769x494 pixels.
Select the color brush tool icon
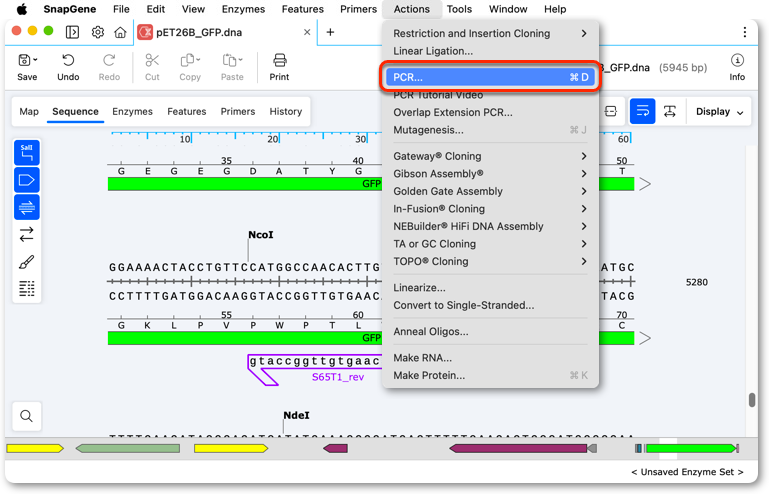click(x=26, y=261)
